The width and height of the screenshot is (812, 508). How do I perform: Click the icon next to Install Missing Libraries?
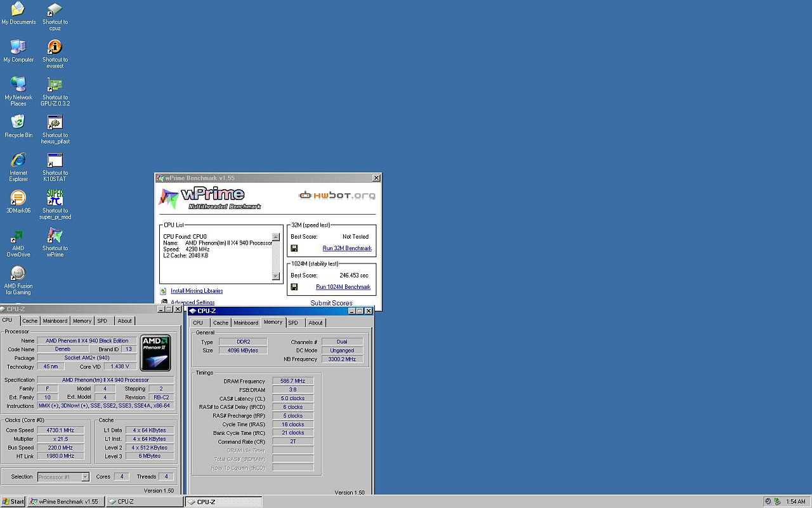(x=164, y=291)
